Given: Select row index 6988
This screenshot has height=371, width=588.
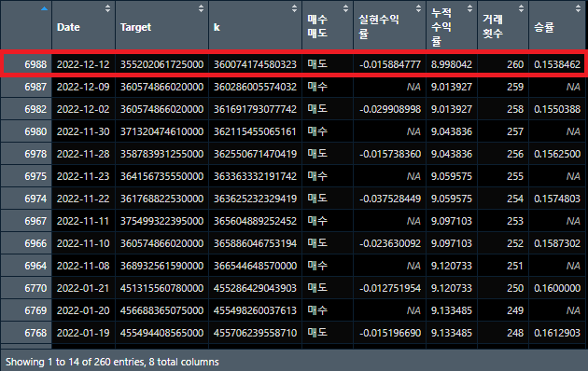Looking at the screenshot, I should [x=35, y=64].
